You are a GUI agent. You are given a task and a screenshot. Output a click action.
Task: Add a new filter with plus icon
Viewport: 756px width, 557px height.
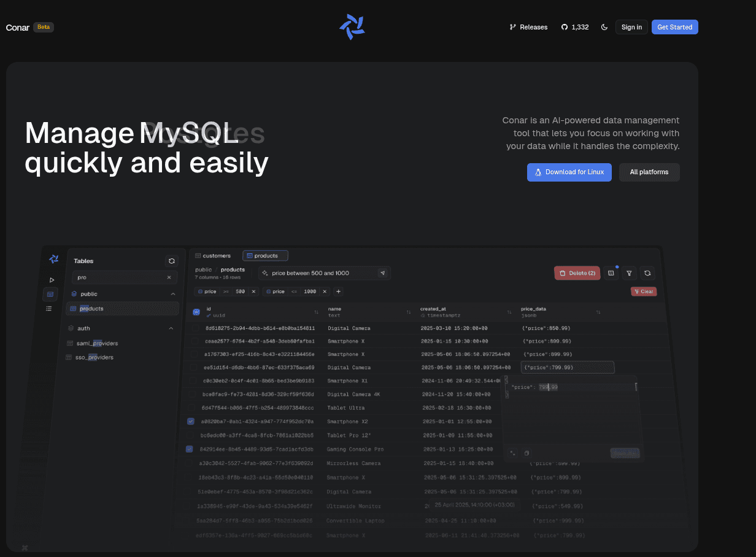coord(338,291)
